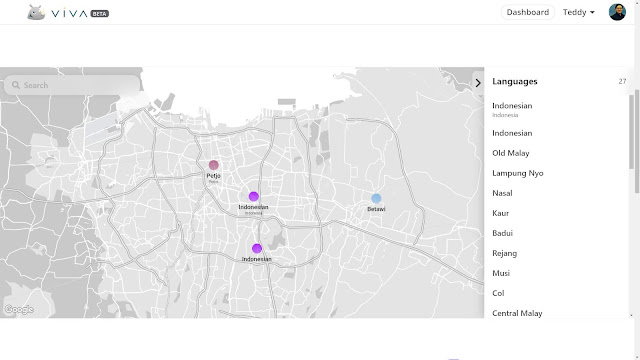Screen dimensions: 640x360
Task: Select Central Malay in the list
Action: pos(517,313)
